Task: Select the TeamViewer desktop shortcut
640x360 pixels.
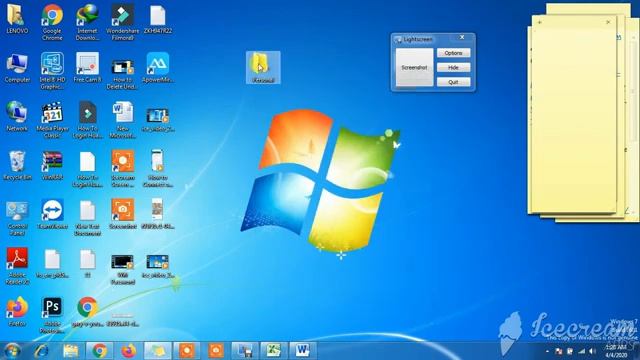Action: coord(52,215)
